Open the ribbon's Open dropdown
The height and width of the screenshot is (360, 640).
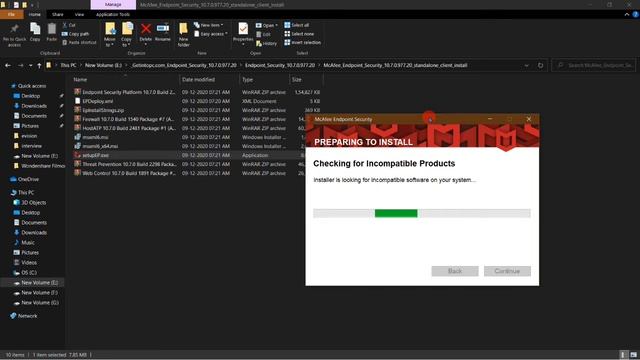267,25
